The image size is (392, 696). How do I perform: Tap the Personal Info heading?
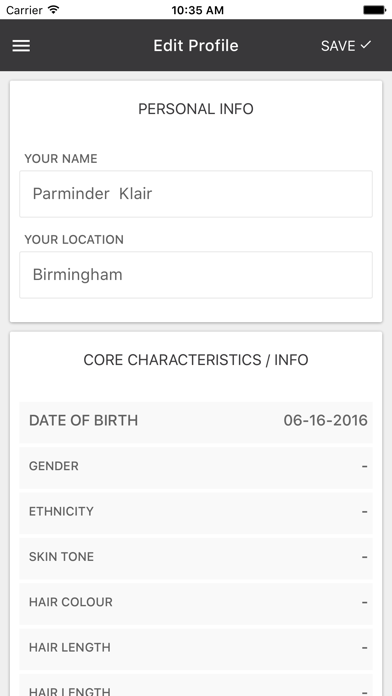[x=196, y=109]
